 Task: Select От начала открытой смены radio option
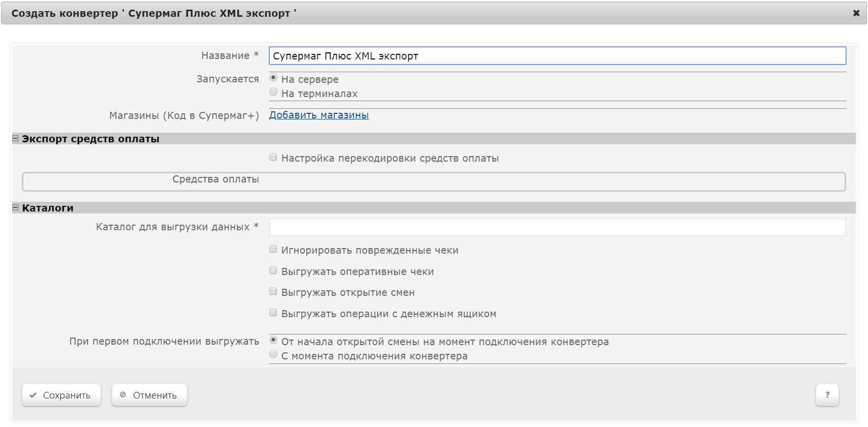[x=273, y=340]
